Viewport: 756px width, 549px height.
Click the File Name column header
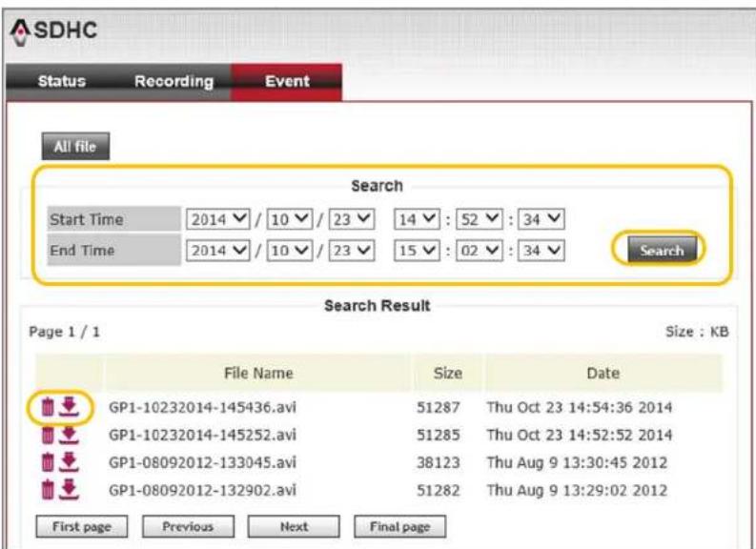pos(258,373)
